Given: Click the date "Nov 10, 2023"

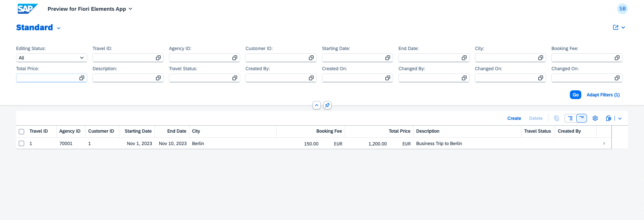Looking at the screenshot, I should 173,143.
